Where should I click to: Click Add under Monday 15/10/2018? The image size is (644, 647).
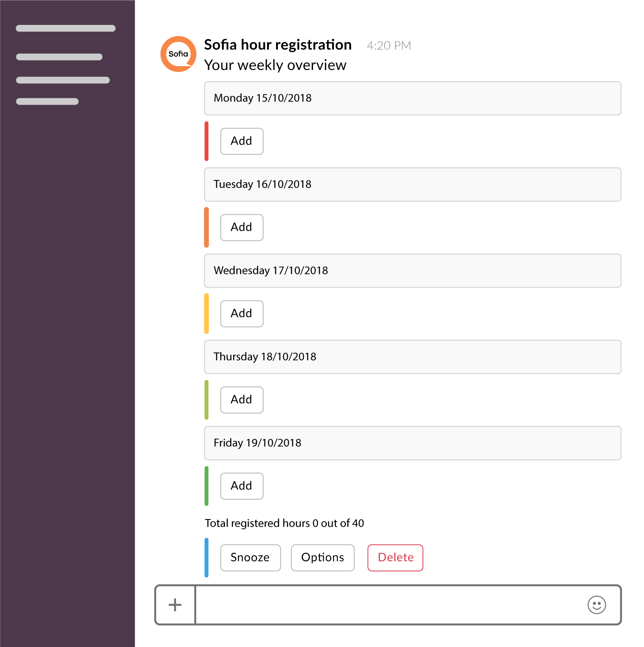tap(242, 141)
